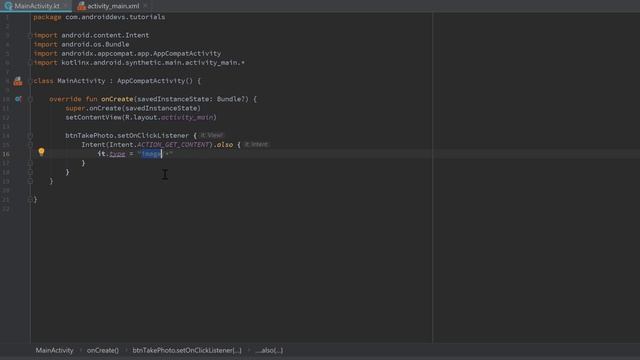Viewport: 640px width, 360px height.
Task: Click the Kotlin file icon on MainActivity.kt tab
Action: click(x=8, y=6)
